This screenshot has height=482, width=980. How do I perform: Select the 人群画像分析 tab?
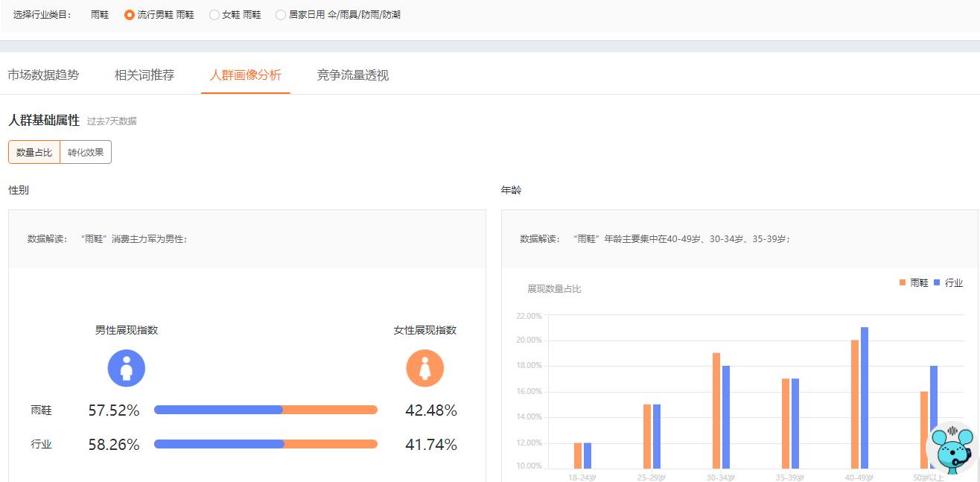[x=245, y=74]
